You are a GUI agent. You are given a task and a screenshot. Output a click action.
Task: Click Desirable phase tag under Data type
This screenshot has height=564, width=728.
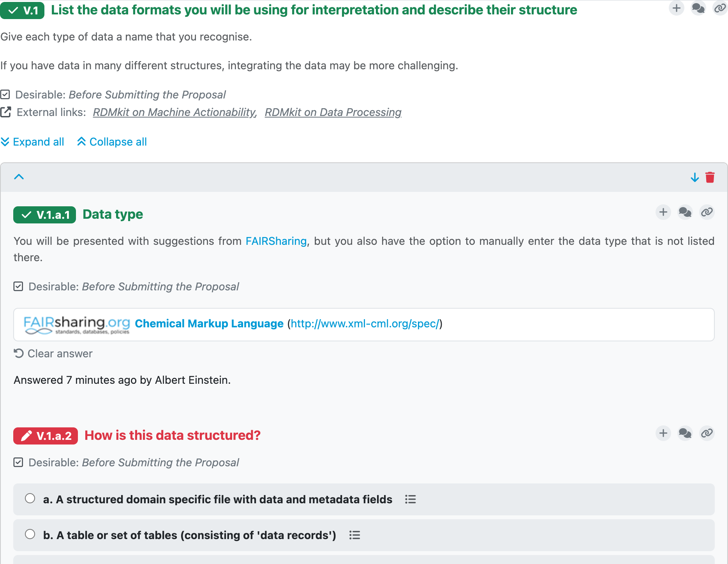126,286
